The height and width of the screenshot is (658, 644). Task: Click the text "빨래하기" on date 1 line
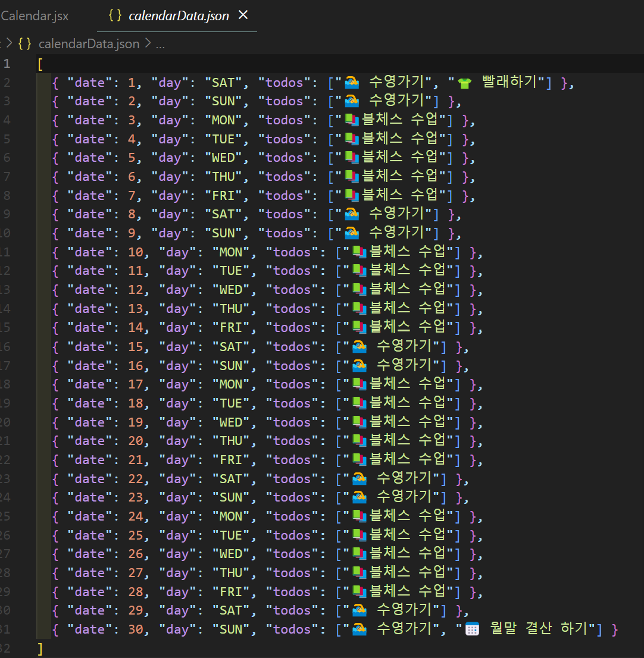click(x=509, y=82)
